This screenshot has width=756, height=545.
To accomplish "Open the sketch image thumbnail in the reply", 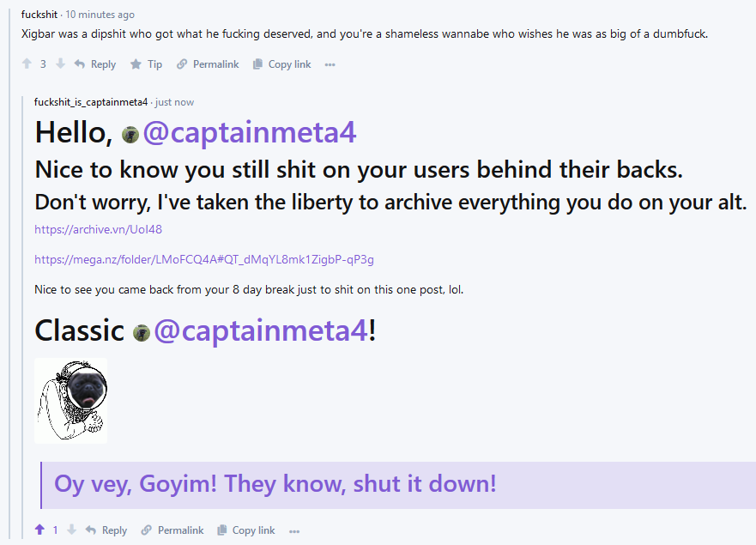I will tap(71, 401).
